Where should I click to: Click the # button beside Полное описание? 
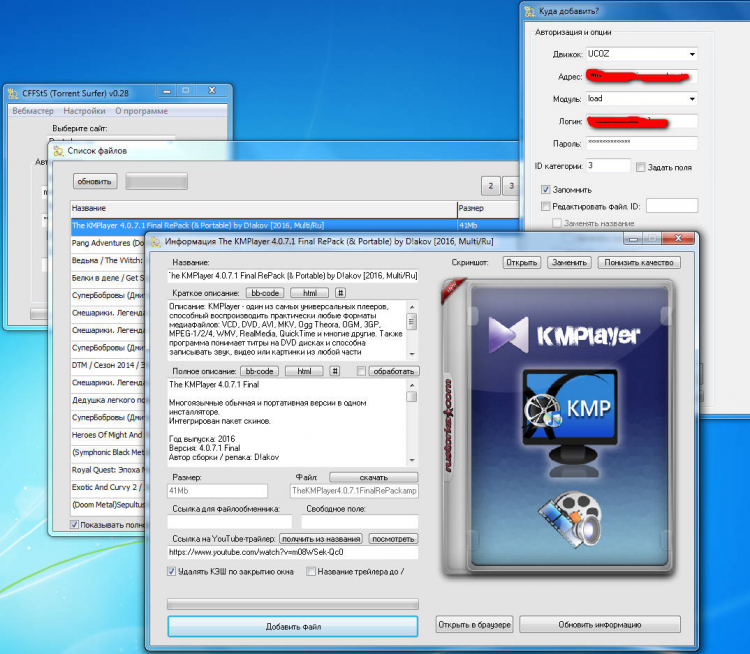[x=334, y=371]
